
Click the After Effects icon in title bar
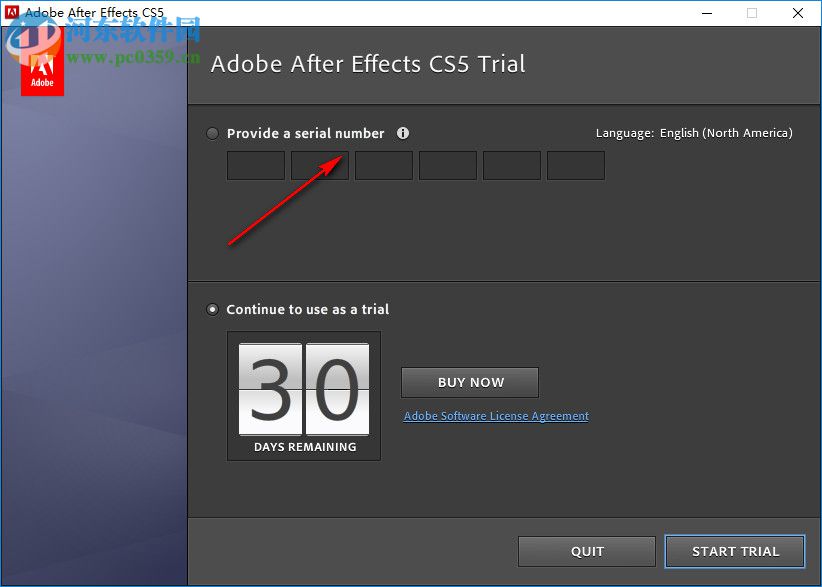[x=12, y=12]
